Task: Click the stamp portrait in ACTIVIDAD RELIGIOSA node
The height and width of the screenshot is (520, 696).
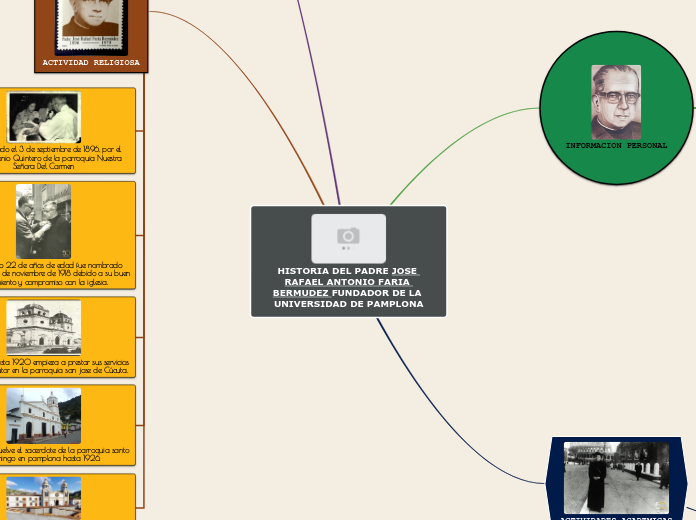Action: (91, 27)
